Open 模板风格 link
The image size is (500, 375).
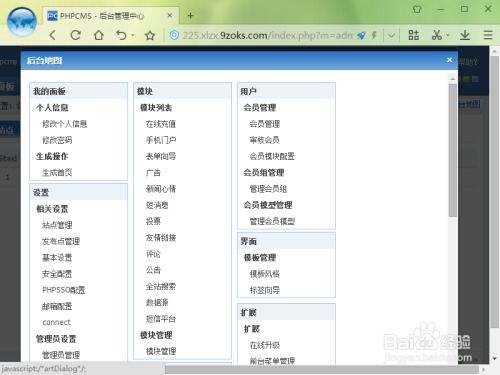click(265, 274)
